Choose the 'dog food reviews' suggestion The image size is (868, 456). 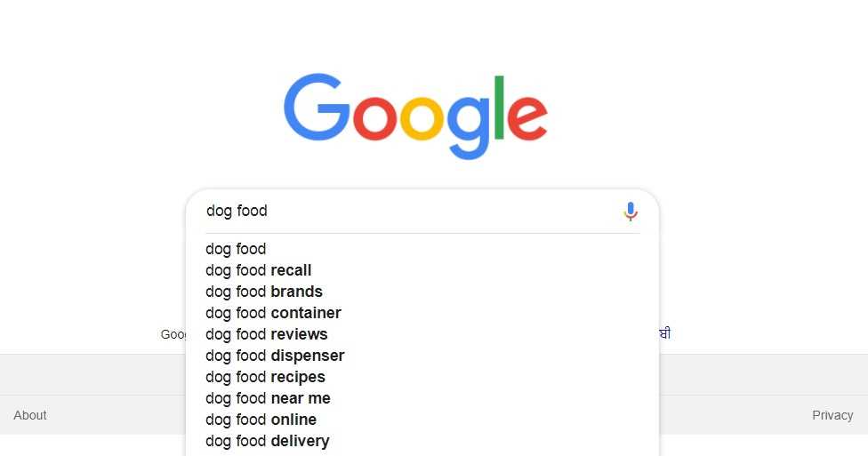tap(267, 334)
